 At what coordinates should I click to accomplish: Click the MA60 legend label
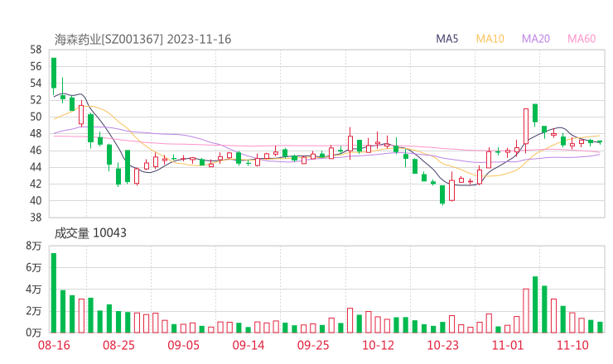pyautogui.click(x=582, y=39)
